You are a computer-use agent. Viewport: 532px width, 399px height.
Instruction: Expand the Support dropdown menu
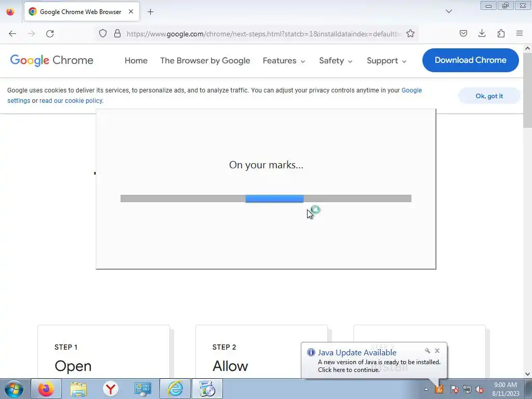387,61
